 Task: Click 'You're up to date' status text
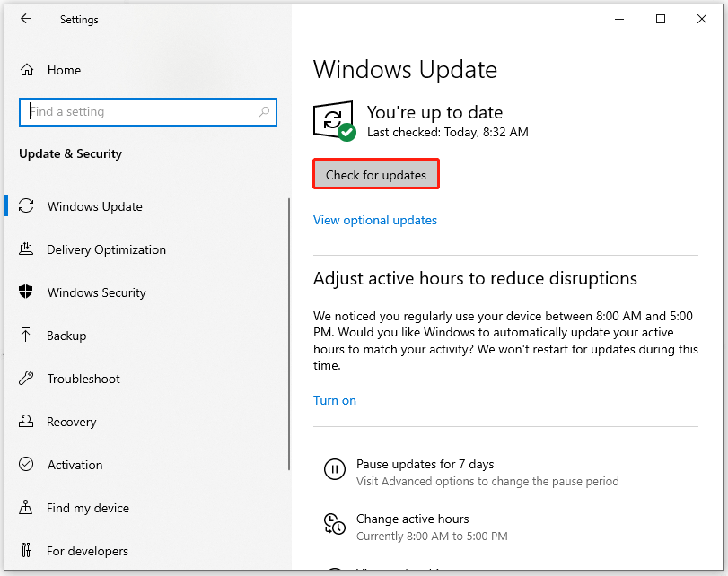pyautogui.click(x=434, y=112)
